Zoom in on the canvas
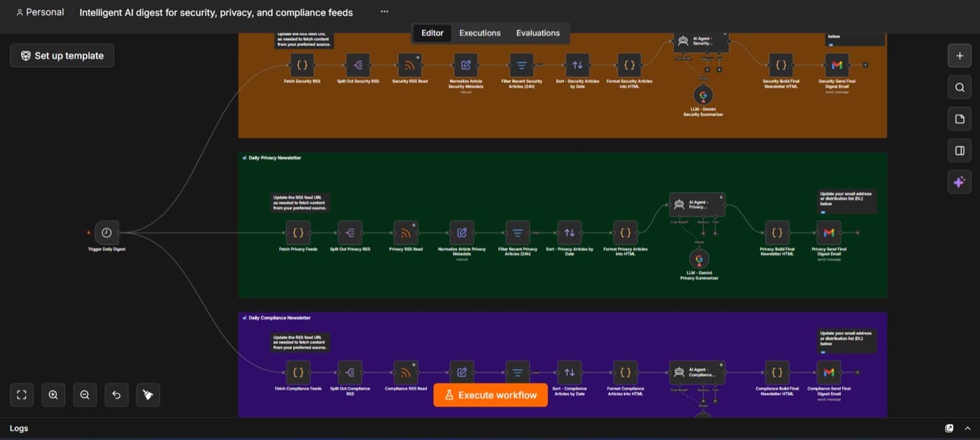Screen dimensions: 980x440 [53, 394]
